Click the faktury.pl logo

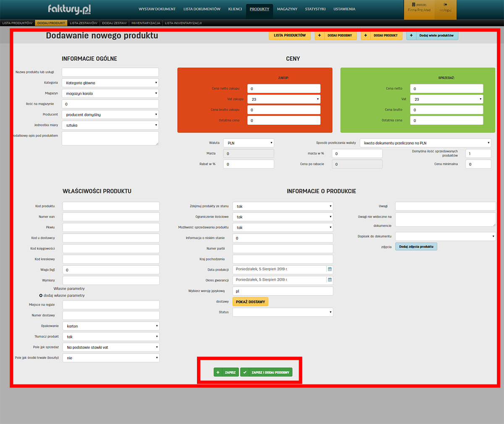pos(69,9)
